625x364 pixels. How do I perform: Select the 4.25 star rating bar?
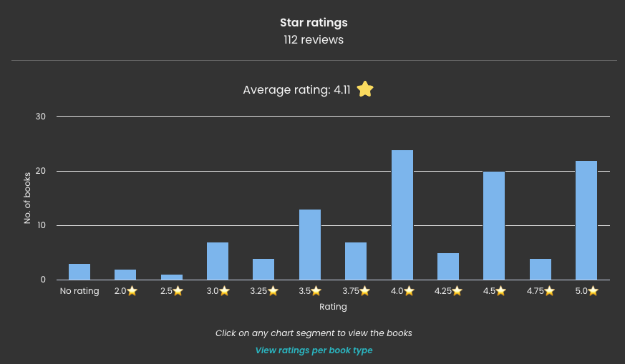point(448,266)
